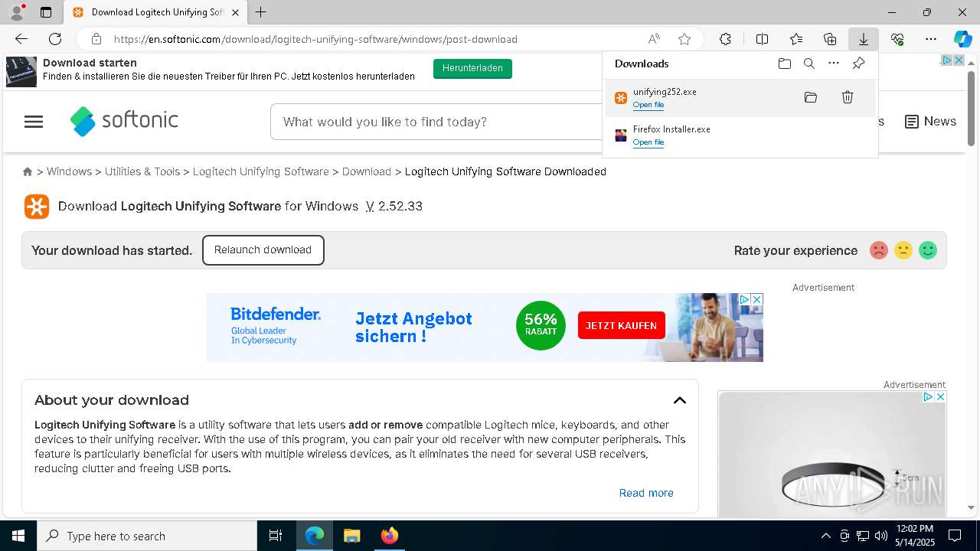Delete unifying252.exe download entry

pyautogui.click(x=848, y=97)
